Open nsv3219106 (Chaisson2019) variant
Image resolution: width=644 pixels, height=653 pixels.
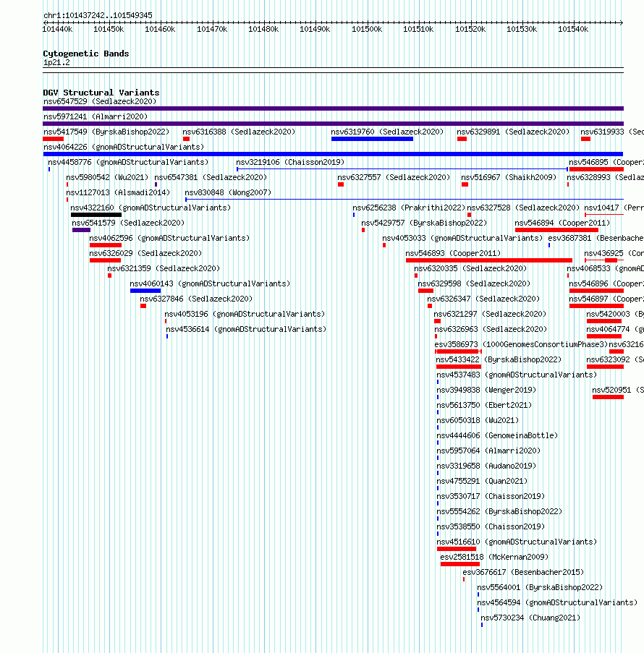point(290,162)
